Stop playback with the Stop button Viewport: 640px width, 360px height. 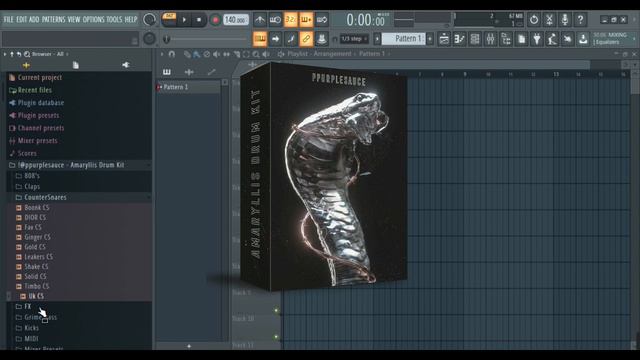[x=199, y=20]
